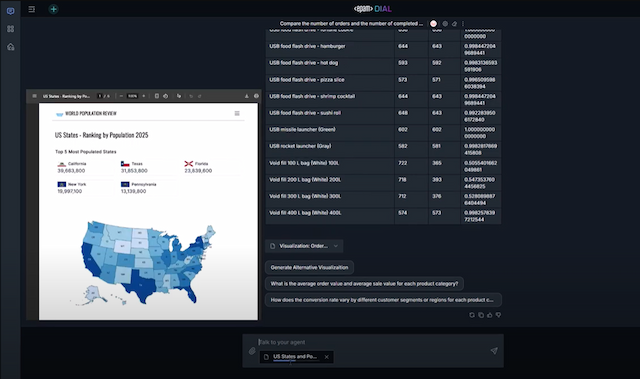The width and height of the screenshot is (640, 379).
Task: Click 'USB rocket launcher (Gray)' row
Action: 383,149
